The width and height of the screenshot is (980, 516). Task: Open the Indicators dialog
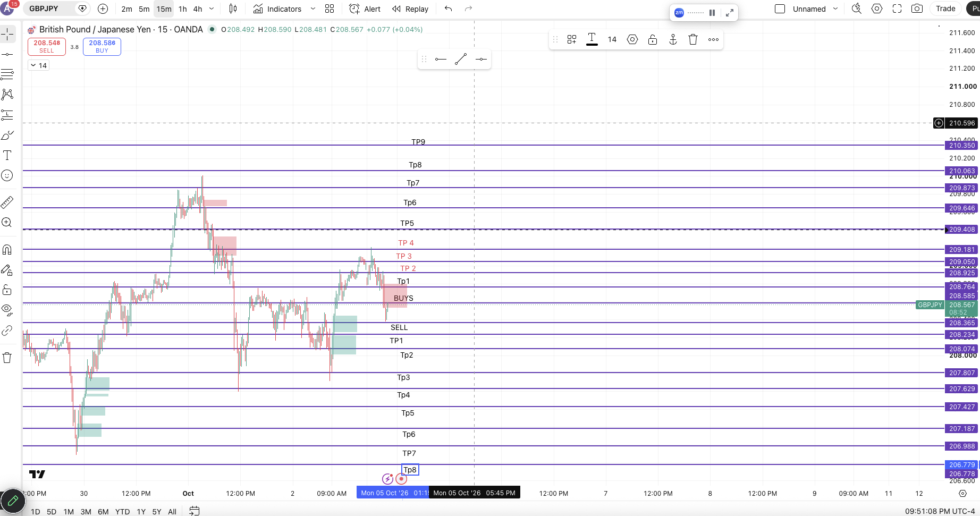pos(277,9)
